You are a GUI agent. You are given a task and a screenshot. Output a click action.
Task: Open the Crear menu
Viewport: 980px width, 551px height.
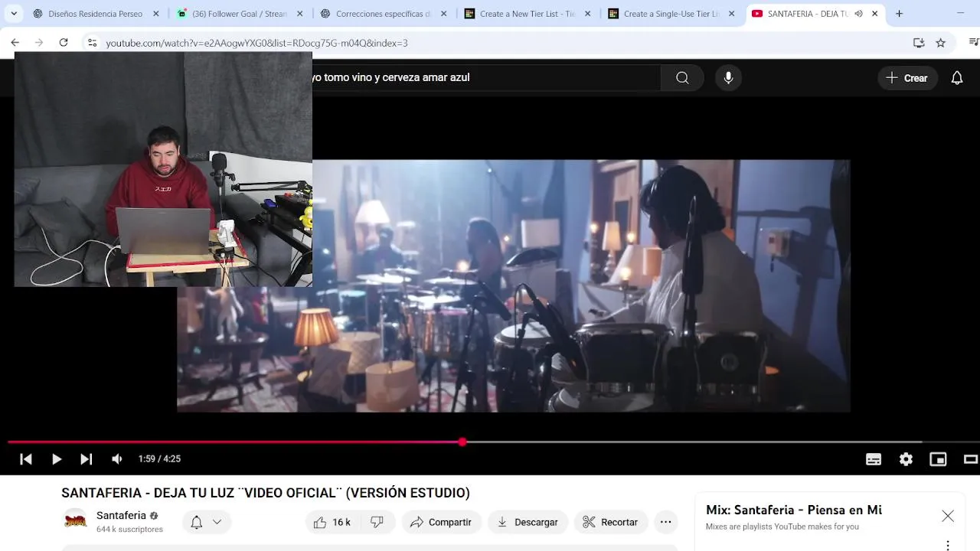click(x=906, y=77)
